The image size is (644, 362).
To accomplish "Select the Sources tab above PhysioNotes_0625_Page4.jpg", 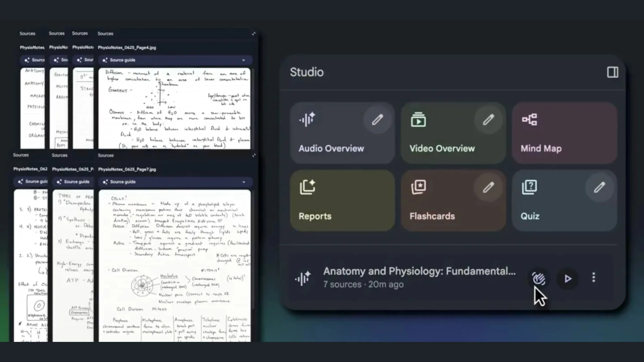I will pos(105,33).
